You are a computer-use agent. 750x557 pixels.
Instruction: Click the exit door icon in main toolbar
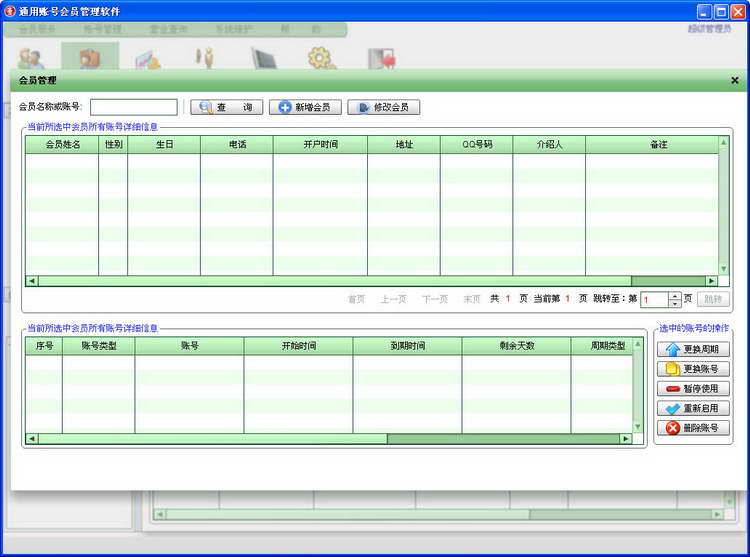pos(381,58)
